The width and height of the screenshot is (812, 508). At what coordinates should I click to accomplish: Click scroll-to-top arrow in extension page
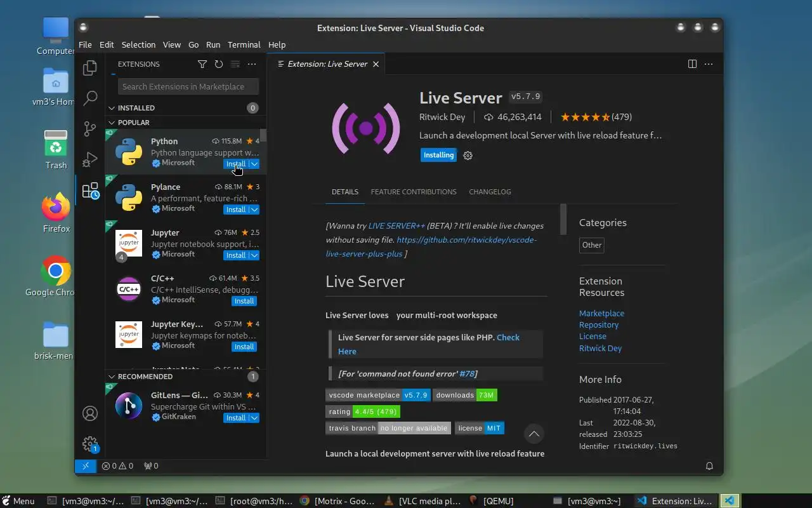click(x=534, y=434)
